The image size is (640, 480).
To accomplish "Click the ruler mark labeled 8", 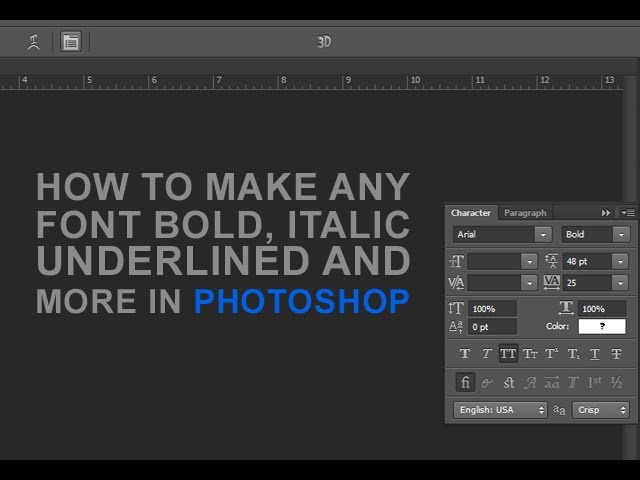I will pyautogui.click(x=283, y=80).
